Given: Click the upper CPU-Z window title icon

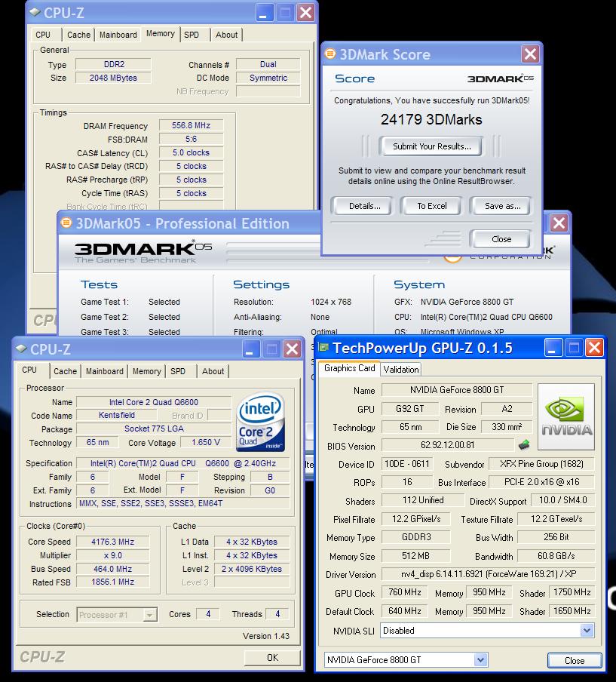Looking at the screenshot, I should tap(35, 12).
